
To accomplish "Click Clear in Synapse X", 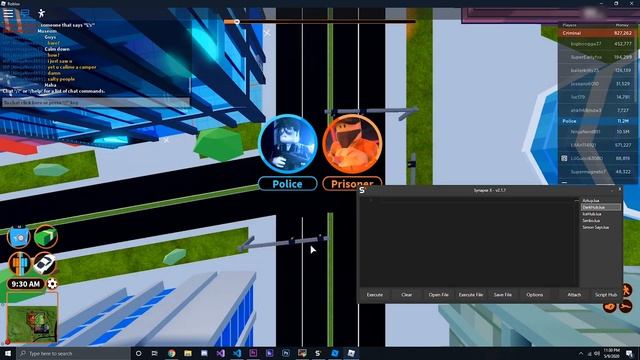I will (x=407, y=295).
